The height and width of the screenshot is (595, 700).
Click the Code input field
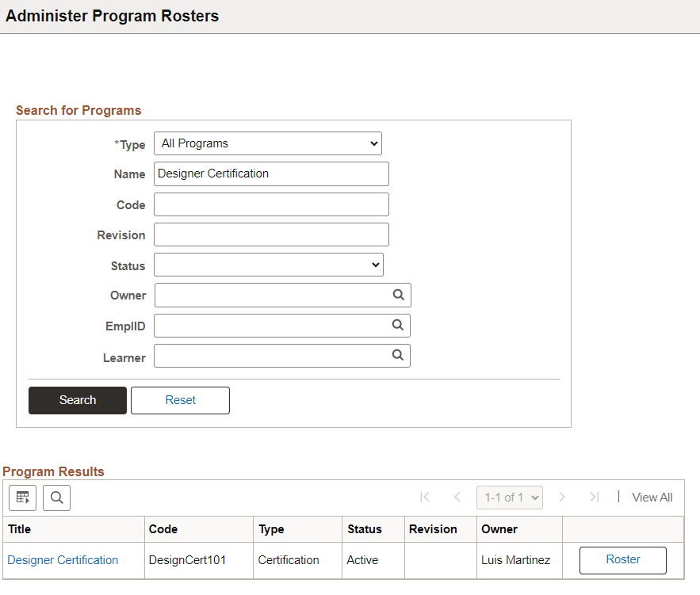271,204
